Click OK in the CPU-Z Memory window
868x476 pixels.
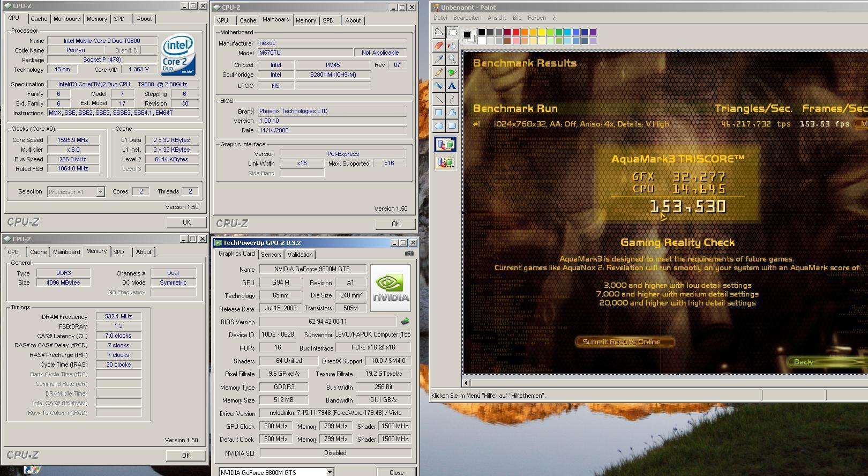tap(186, 455)
